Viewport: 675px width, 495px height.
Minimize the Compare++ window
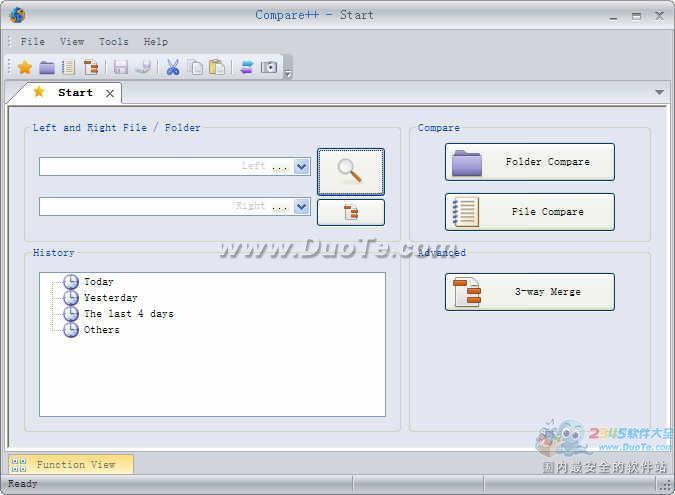pyautogui.click(x=614, y=18)
